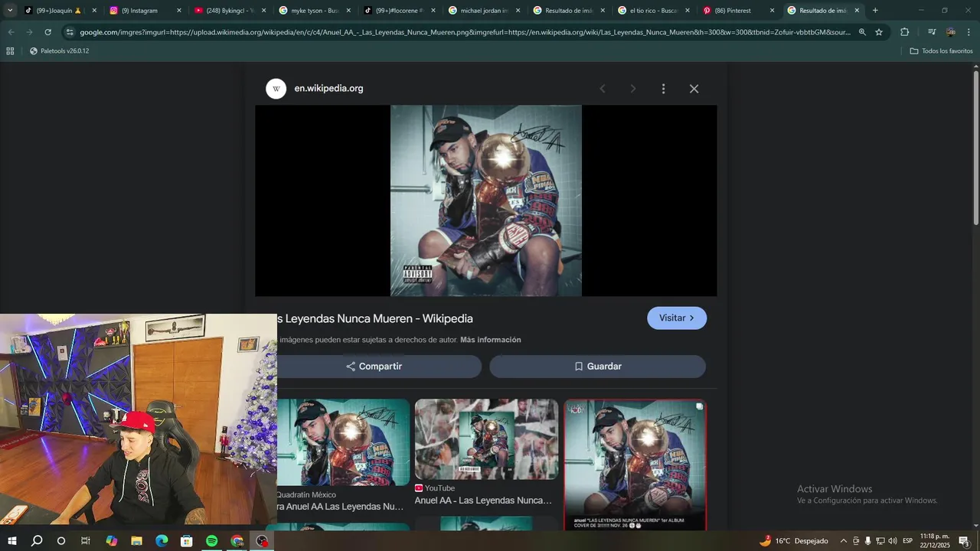Show the next image with right arrow

pyautogui.click(x=632, y=89)
